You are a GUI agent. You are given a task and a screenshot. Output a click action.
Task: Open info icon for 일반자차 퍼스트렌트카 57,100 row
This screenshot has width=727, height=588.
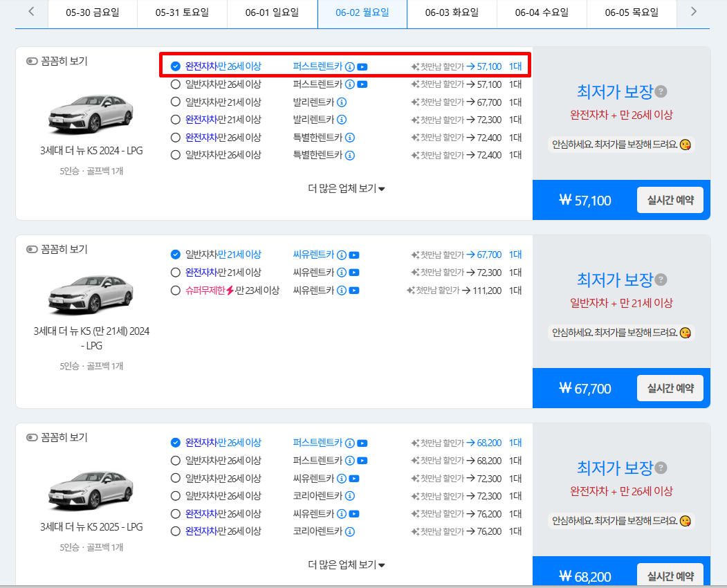point(350,84)
